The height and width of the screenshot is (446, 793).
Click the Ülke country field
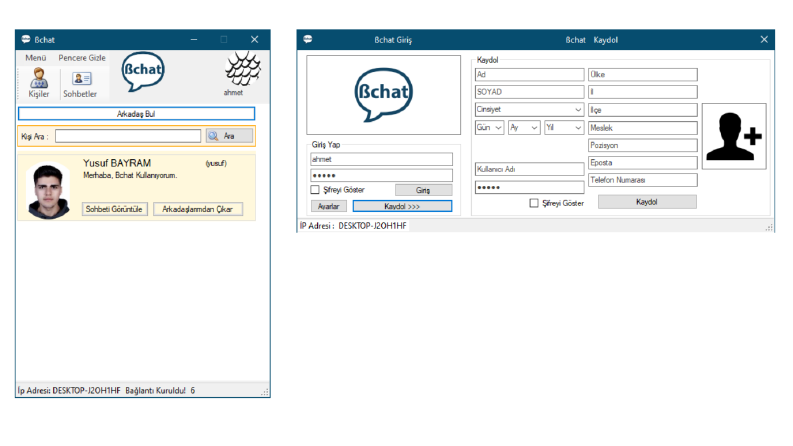pos(643,74)
